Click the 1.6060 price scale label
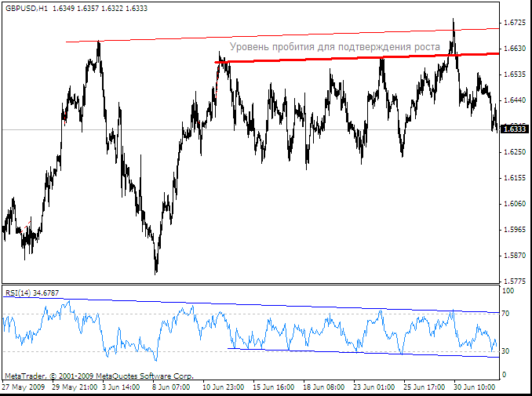 [515, 204]
